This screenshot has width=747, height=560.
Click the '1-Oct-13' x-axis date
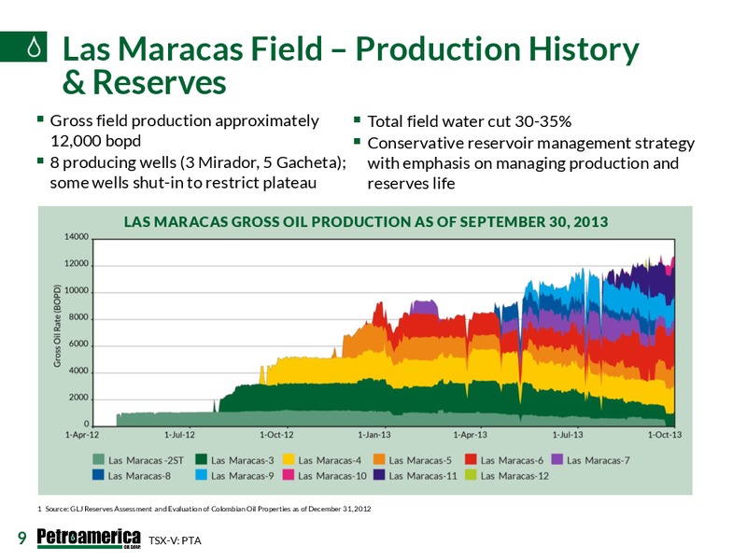[665, 435]
